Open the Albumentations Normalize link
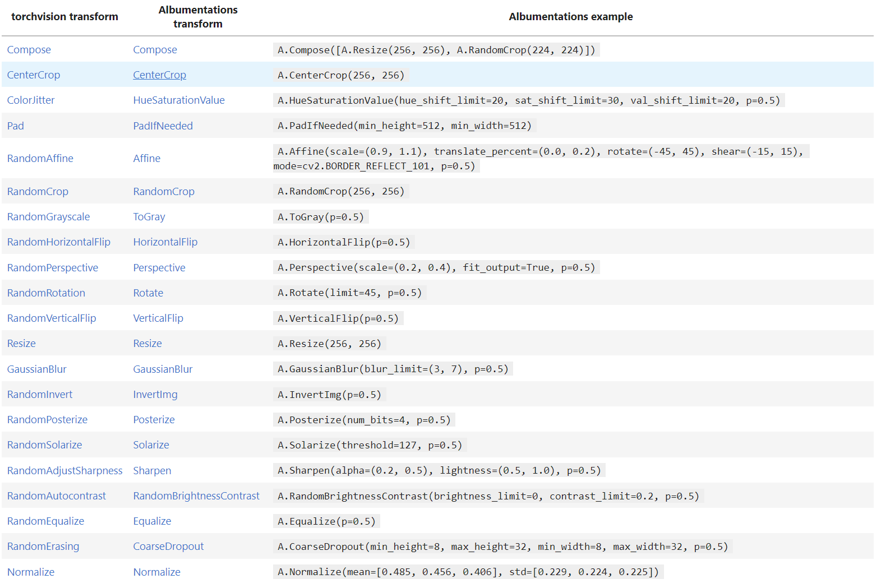Image resolution: width=881 pixels, height=588 pixels. 156,572
